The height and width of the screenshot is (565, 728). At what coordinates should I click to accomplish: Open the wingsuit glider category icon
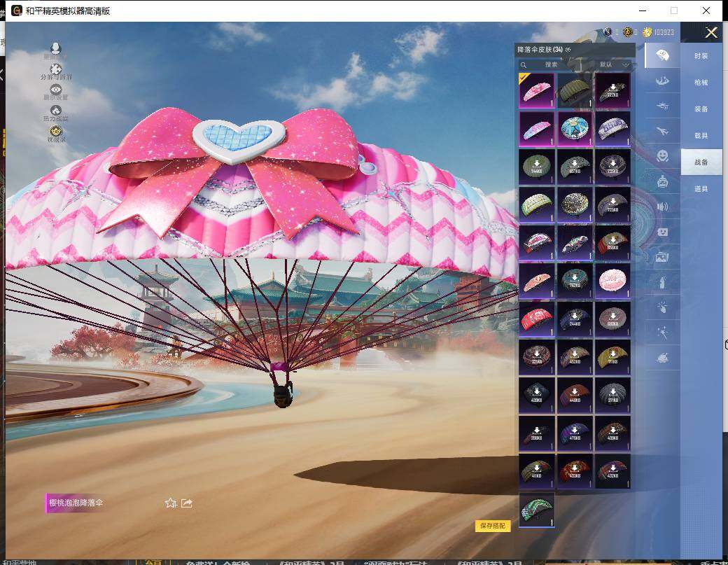pos(662,81)
